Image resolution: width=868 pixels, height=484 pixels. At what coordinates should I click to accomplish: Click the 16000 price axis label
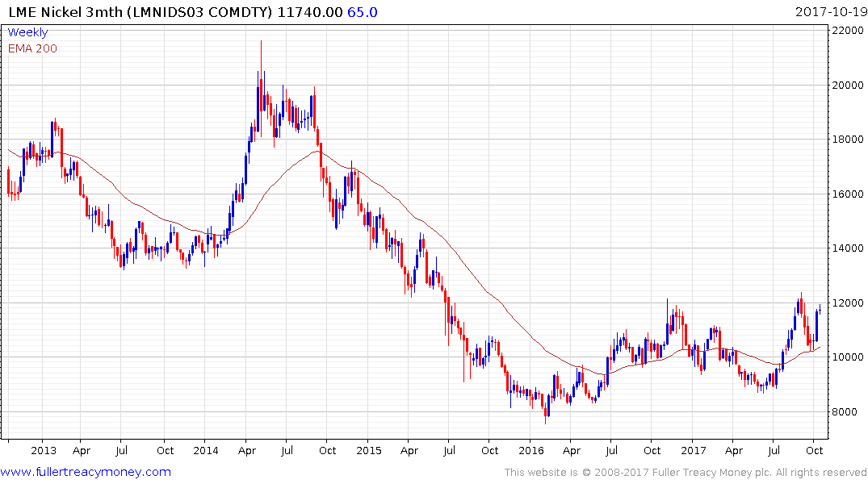coord(848,194)
